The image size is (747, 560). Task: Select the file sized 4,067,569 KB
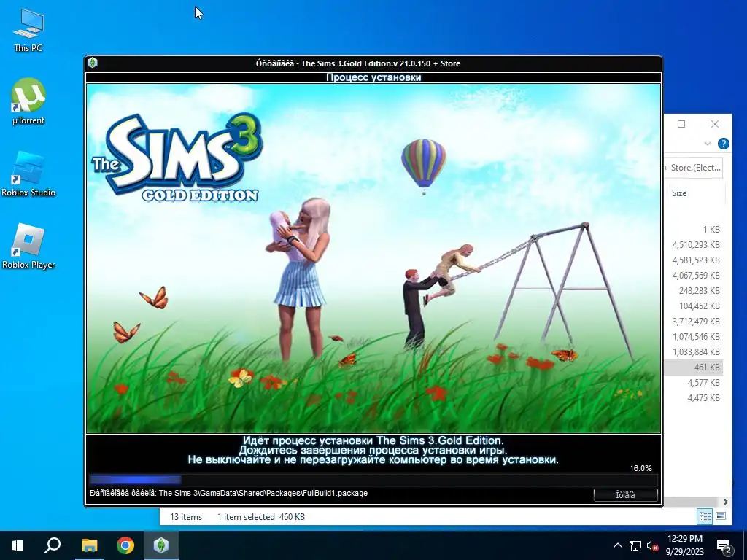pyautogui.click(x=694, y=275)
